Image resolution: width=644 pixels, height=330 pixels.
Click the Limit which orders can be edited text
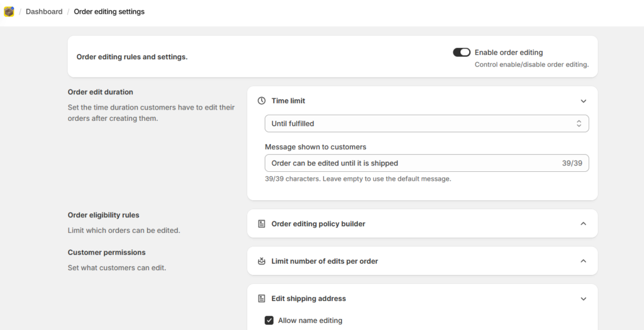[x=124, y=230]
